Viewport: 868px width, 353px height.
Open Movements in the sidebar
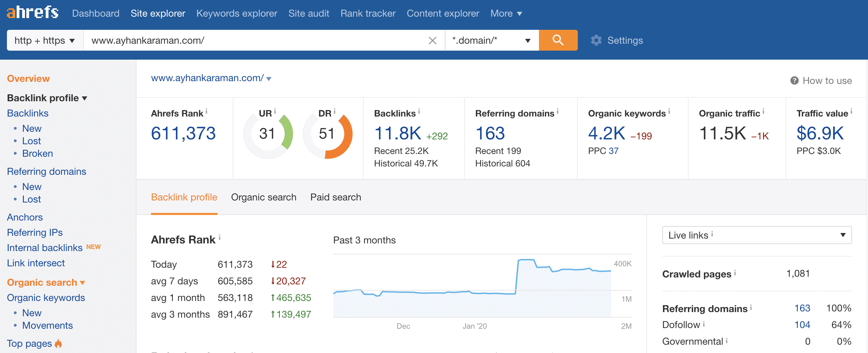pyautogui.click(x=47, y=325)
